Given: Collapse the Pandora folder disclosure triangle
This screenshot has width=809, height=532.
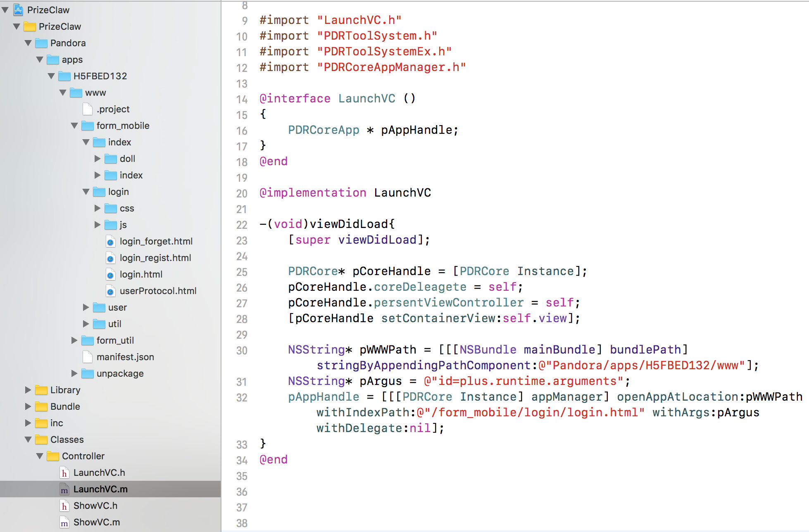Looking at the screenshot, I should pos(28,43).
